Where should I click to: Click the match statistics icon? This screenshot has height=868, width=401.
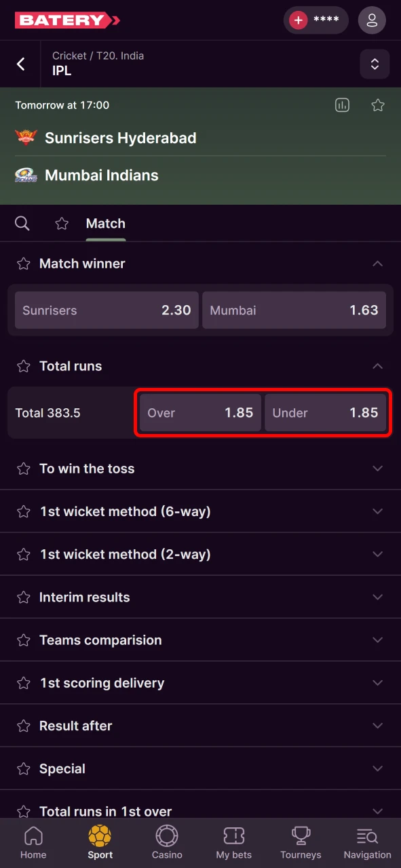pyautogui.click(x=342, y=105)
